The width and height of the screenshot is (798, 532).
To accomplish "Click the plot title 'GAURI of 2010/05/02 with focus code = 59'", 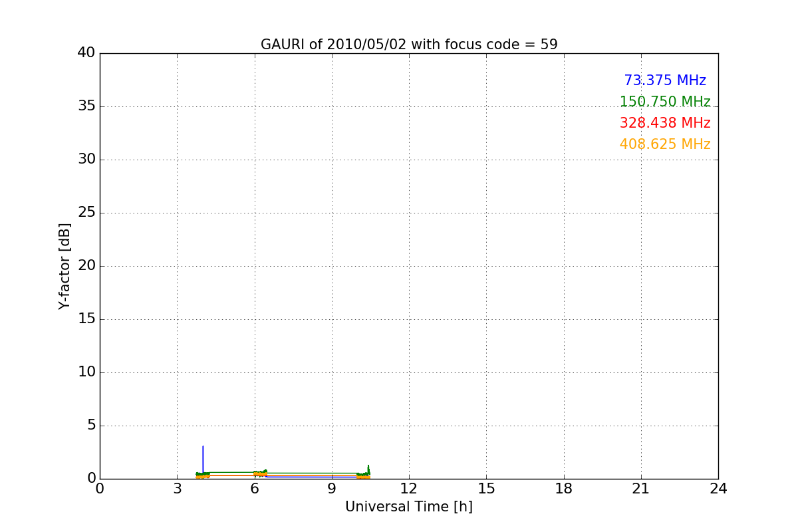I will click(409, 45).
